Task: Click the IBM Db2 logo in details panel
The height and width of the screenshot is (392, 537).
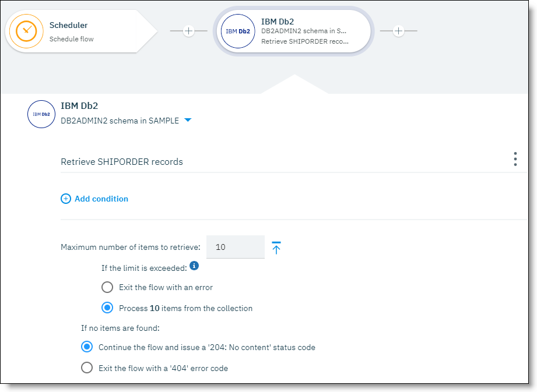Action: click(x=41, y=114)
